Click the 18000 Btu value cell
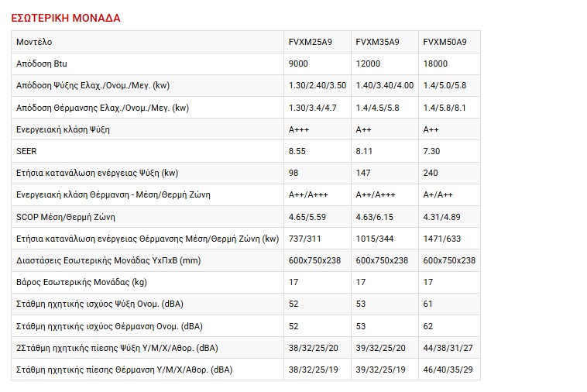This screenshot has height=392, width=587. click(x=435, y=64)
